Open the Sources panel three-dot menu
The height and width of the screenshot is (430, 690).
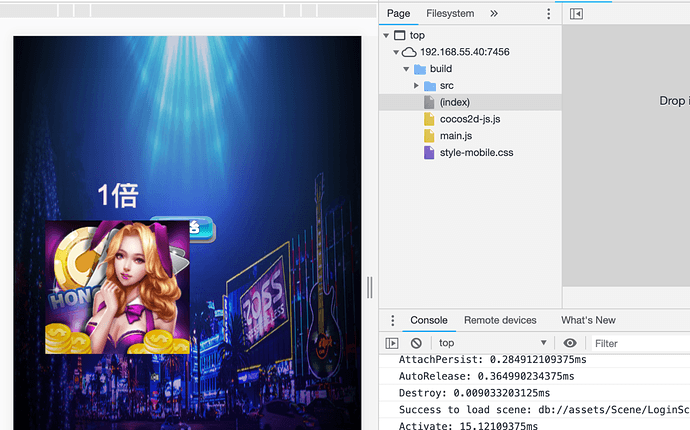(x=548, y=14)
